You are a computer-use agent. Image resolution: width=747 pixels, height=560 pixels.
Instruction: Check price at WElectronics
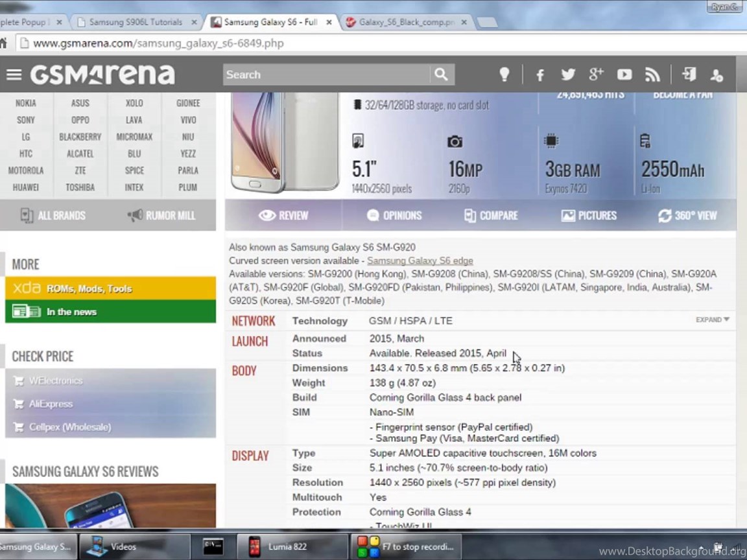(x=56, y=381)
